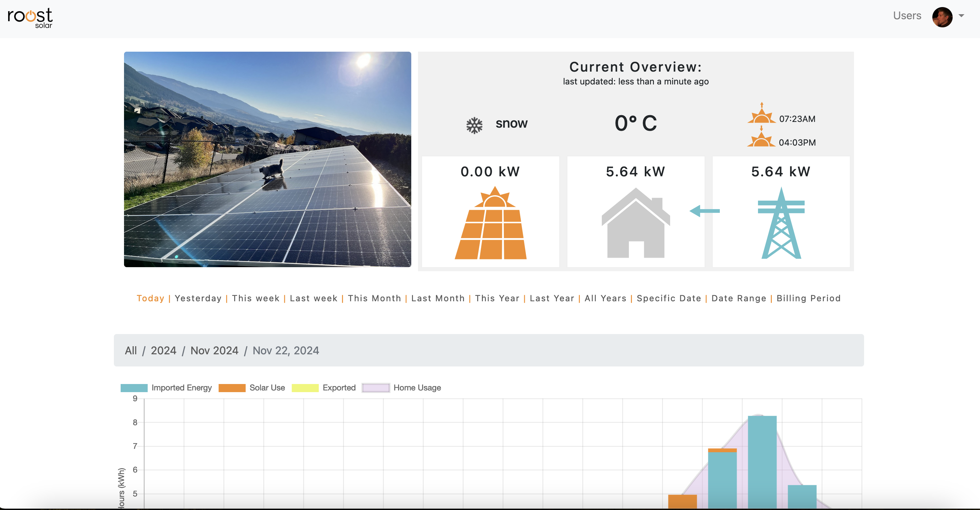
Task: Toggle Home Usage legend swatch
Action: coord(376,388)
